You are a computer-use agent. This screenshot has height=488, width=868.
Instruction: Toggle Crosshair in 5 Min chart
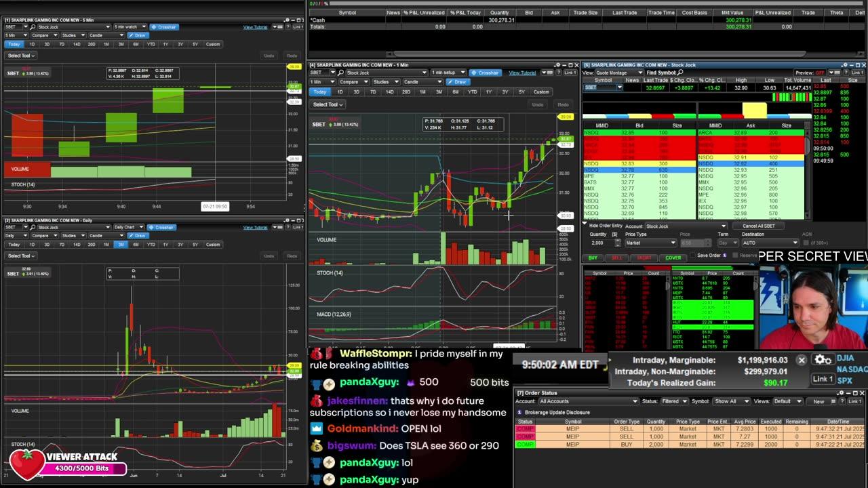(164, 27)
